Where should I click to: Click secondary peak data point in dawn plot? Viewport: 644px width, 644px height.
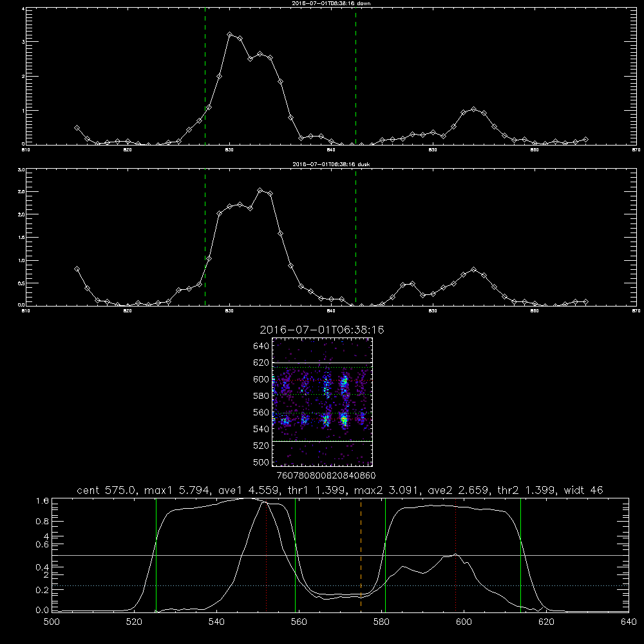tap(473, 109)
